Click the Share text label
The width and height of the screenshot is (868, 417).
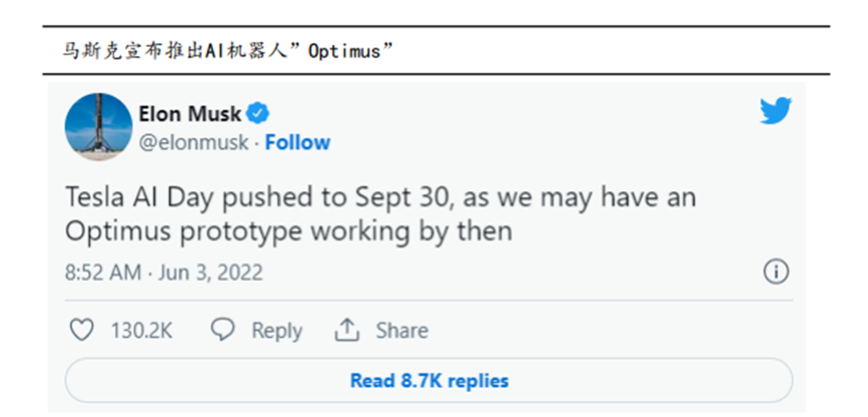[x=401, y=331]
